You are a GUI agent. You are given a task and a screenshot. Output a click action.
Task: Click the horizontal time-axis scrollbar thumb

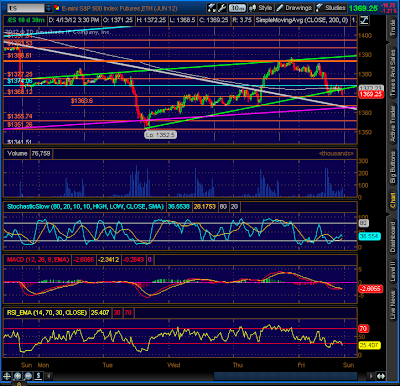pos(285,376)
